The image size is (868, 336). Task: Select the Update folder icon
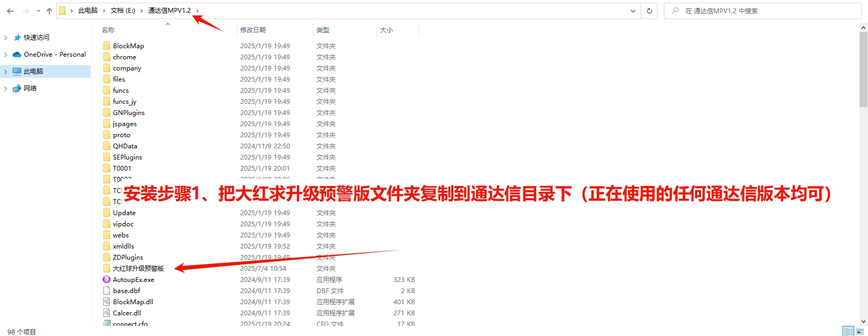107,213
